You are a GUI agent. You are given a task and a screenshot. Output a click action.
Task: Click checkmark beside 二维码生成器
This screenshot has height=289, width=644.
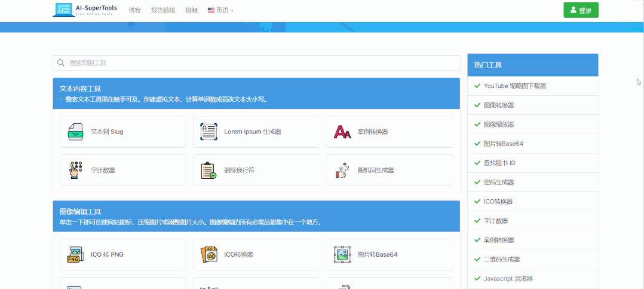tap(477, 260)
